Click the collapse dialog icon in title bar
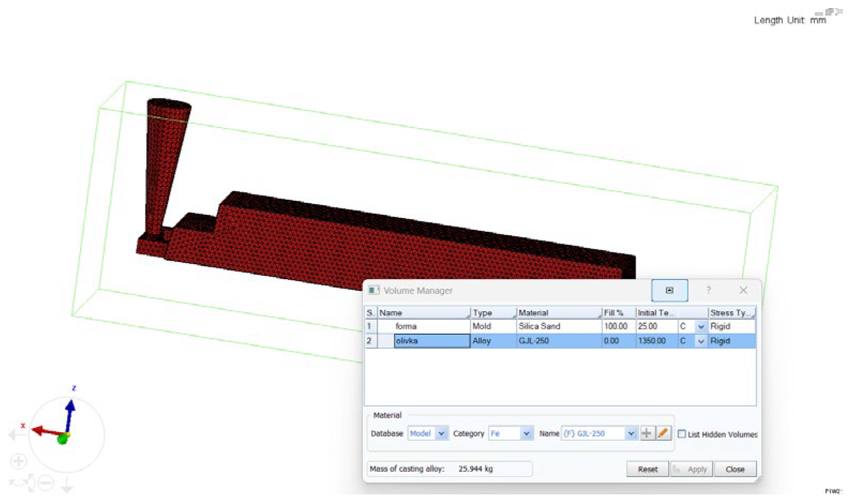The image size is (851, 504). [x=669, y=290]
